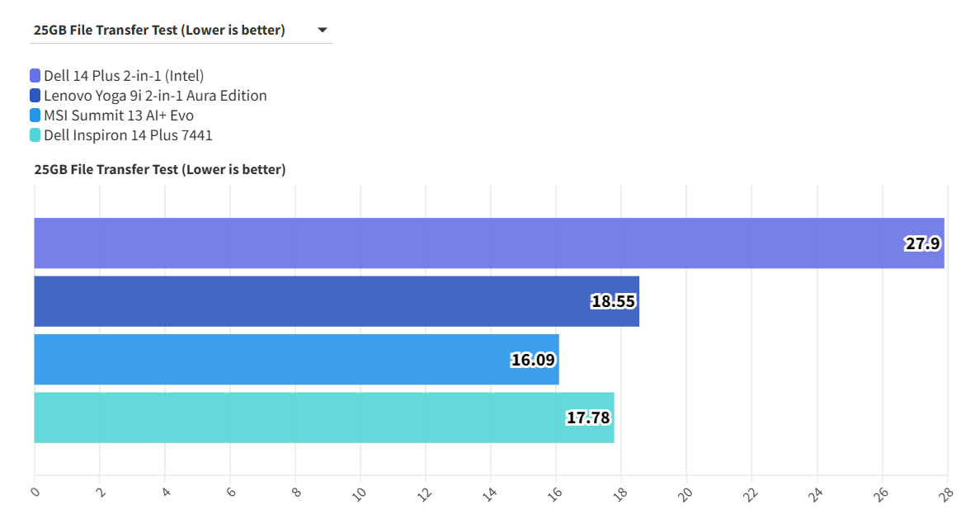Click the dark blue Lenovo Yoga bar
The height and width of the screenshot is (519, 980).
(x=305, y=301)
